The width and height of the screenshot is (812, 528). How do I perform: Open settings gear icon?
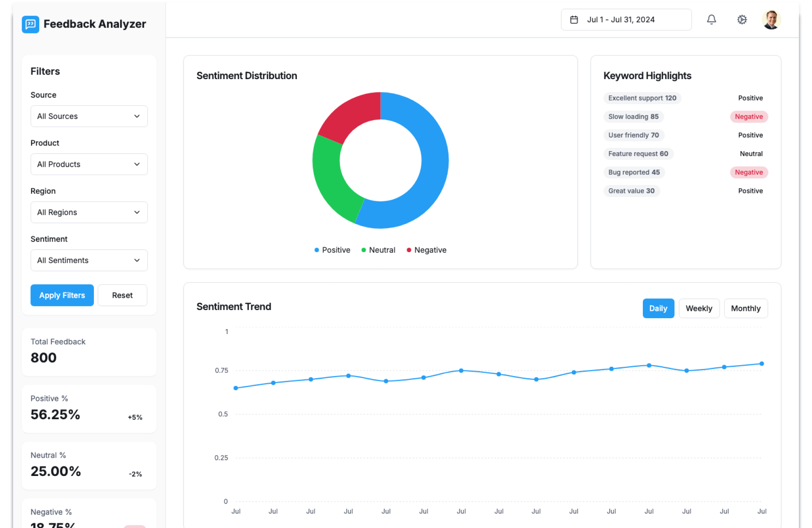click(x=742, y=19)
